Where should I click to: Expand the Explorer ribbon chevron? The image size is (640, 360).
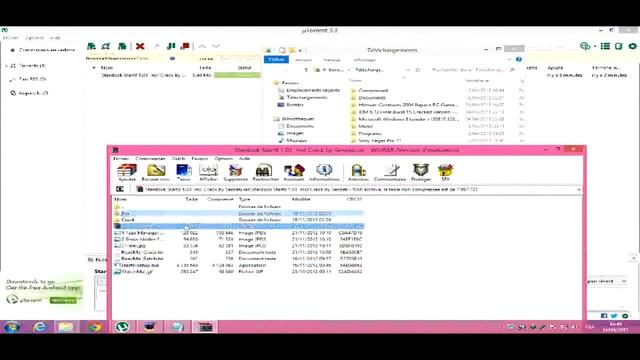click(x=510, y=60)
